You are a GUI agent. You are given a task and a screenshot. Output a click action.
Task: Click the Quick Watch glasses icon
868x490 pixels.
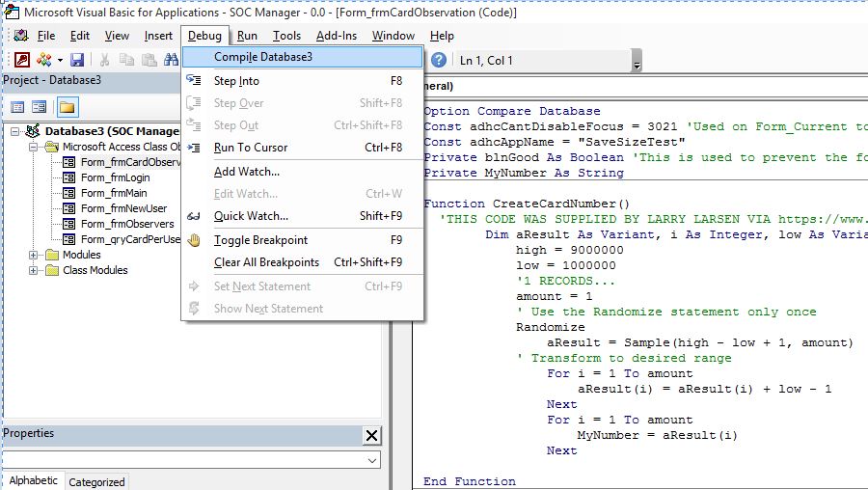194,216
